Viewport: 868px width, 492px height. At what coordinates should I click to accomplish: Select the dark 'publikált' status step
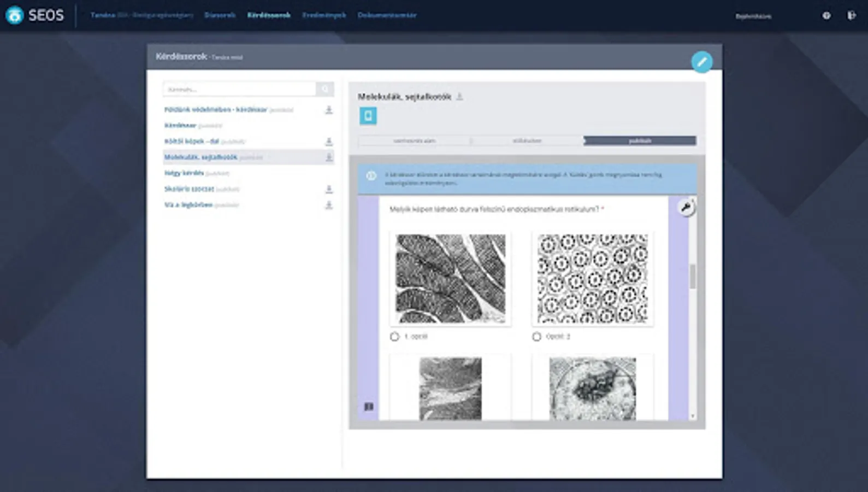point(640,141)
